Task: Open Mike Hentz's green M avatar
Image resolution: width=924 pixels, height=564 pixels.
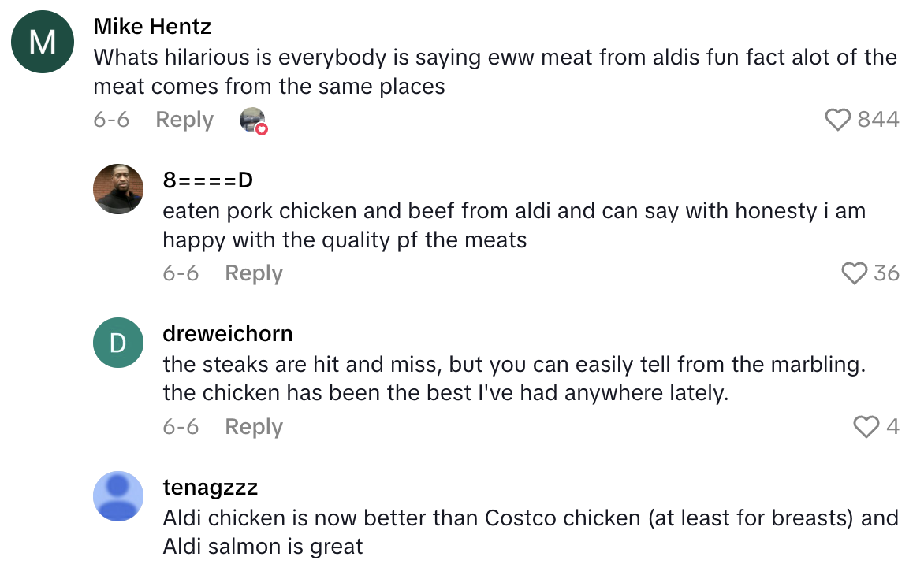Action: [43, 42]
